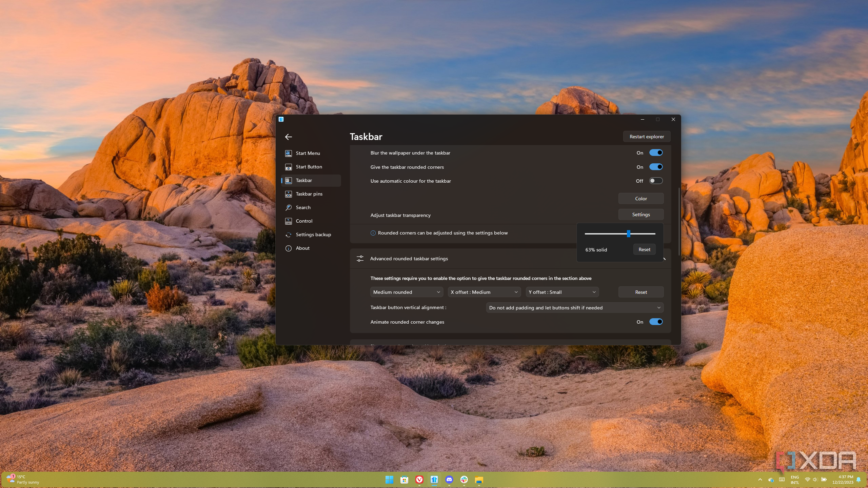Select Taskbar pins in the sidebar
The height and width of the screenshot is (488, 868).
(x=311, y=194)
